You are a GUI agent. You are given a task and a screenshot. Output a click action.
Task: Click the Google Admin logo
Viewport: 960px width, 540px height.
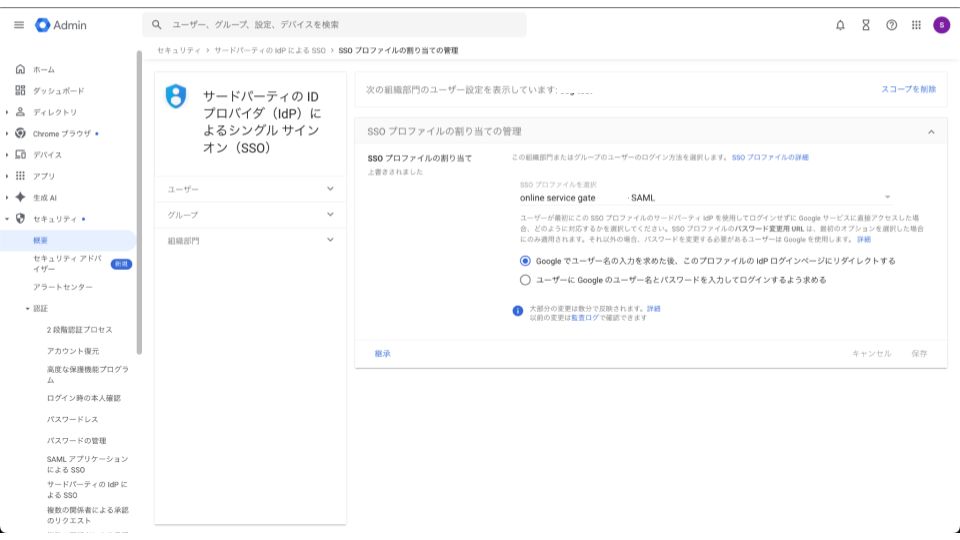(61, 25)
